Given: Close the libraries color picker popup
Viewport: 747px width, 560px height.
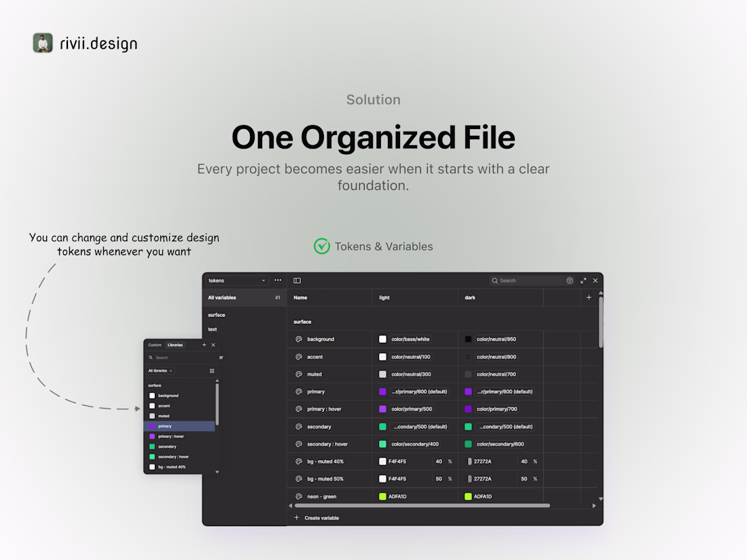Looking at the screenshot, I should pos(213,345).
